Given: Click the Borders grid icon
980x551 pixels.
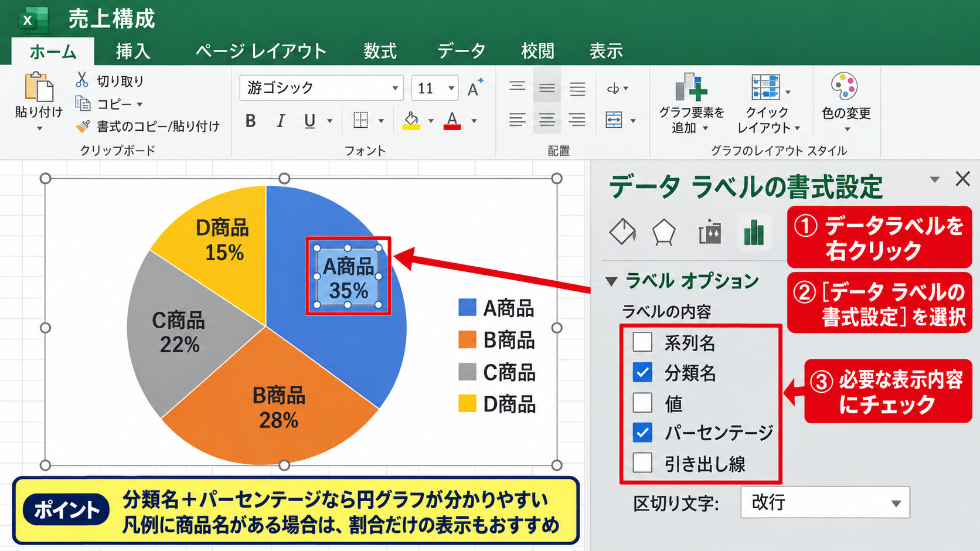Looking at the screenshot, I should 360,120.
